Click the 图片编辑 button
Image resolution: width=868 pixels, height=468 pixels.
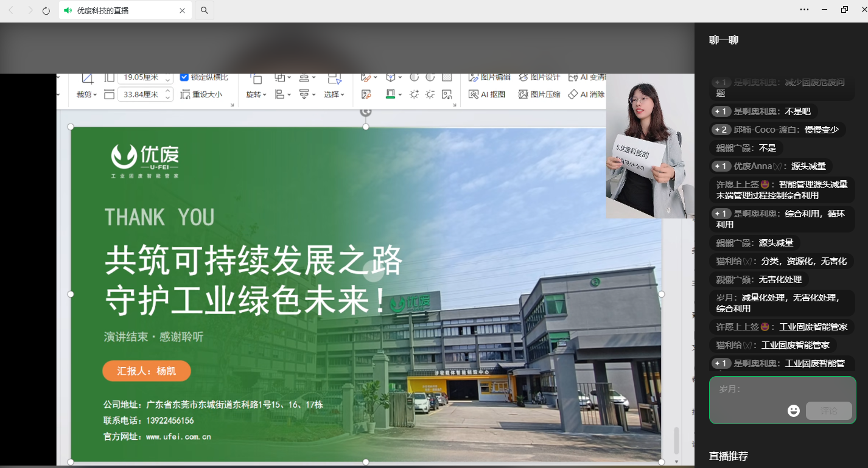(x=489, y=77)
